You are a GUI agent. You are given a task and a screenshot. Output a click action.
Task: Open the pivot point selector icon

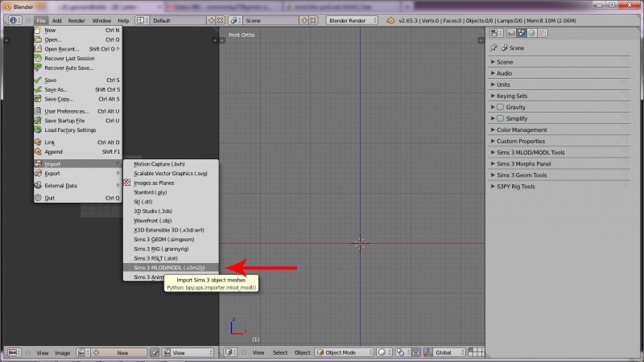tap(402, 352)
